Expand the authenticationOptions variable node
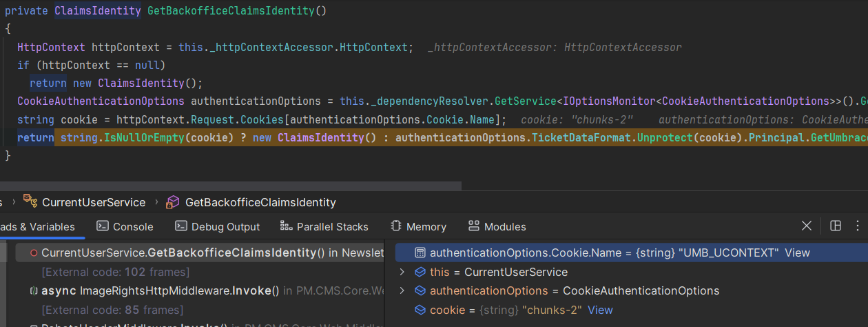Viewport: 868px width, 327px height. coord(403,291)
